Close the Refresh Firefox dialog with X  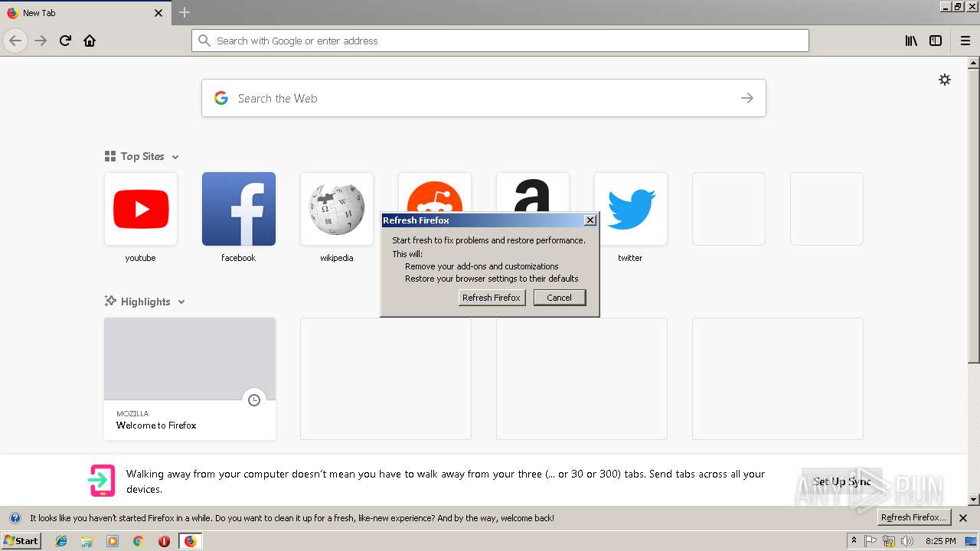click(x=590, y=220)
